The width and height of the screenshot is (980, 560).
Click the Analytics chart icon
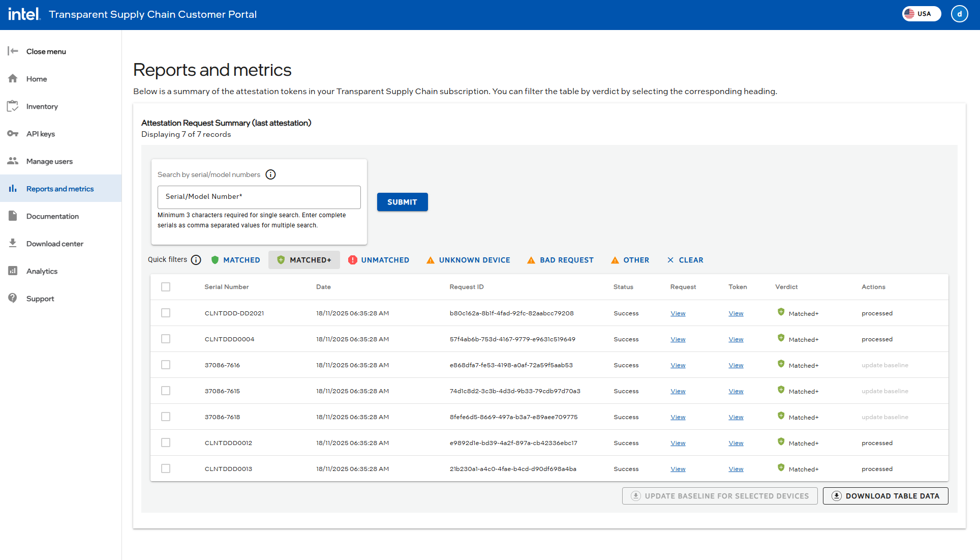click(13, 271)
